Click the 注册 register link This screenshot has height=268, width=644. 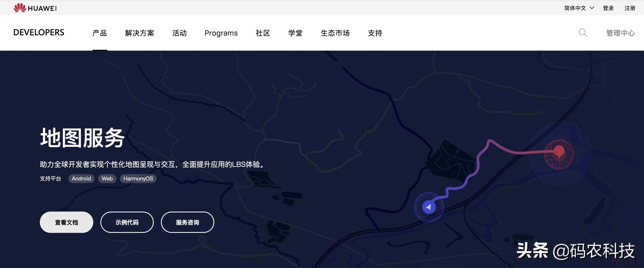630,8
